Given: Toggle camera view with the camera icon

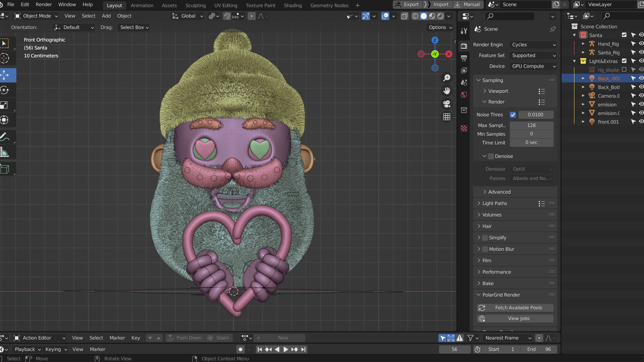Looking at the screenshot, I should [447, 104].
